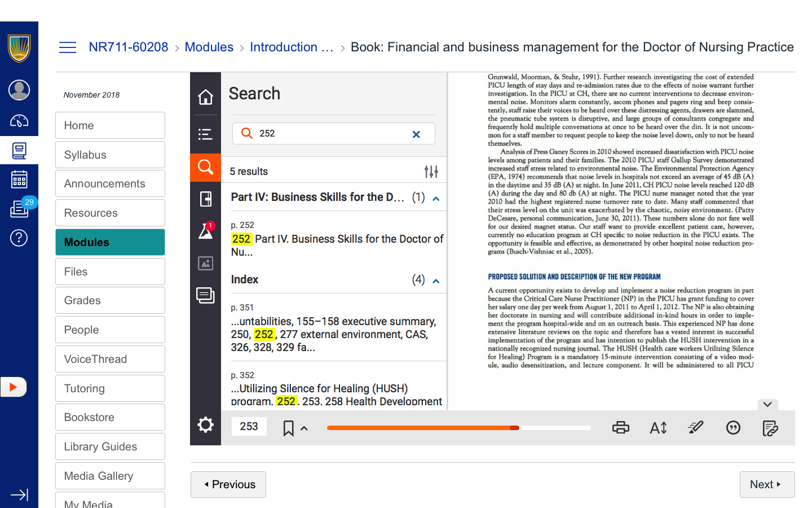Click the reading progress slider bar
The height and width of the screenshot is (508, 812).
(x=458, y=428)
